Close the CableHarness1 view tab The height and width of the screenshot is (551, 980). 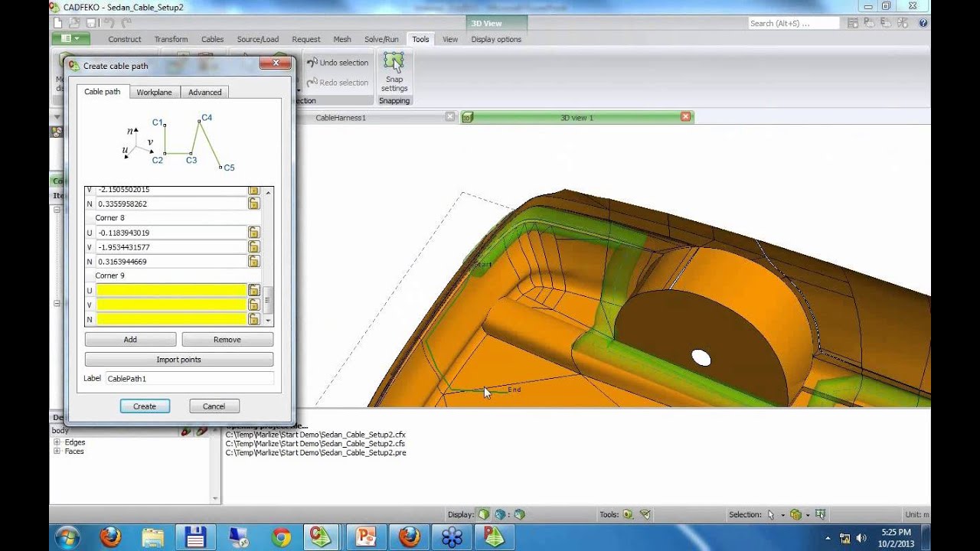450,117
